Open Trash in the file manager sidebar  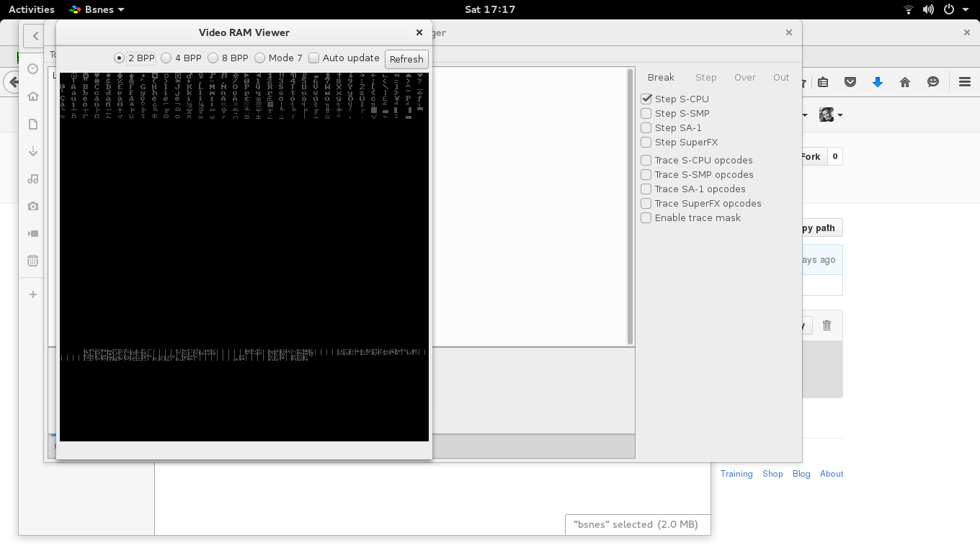[33, 261]
